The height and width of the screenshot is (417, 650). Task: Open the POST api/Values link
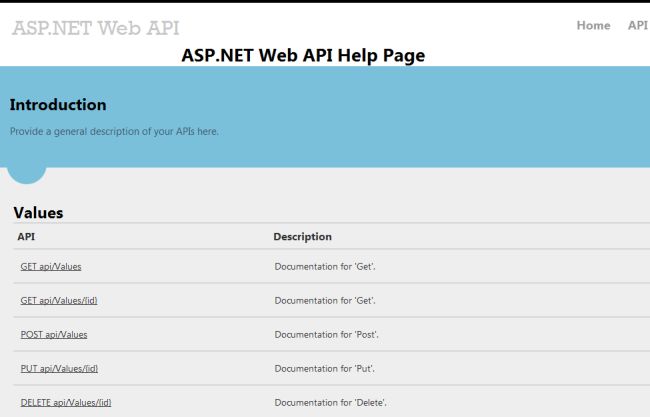point(54,335)
